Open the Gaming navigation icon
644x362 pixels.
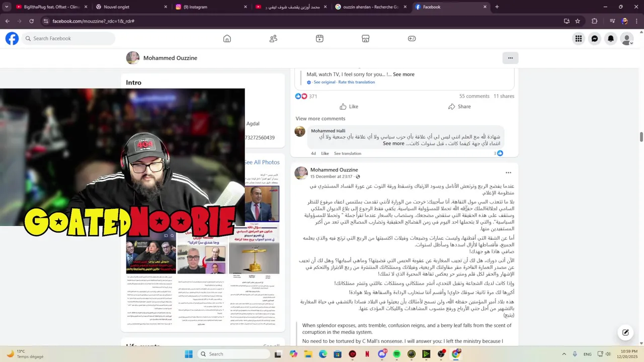point(412,39)
